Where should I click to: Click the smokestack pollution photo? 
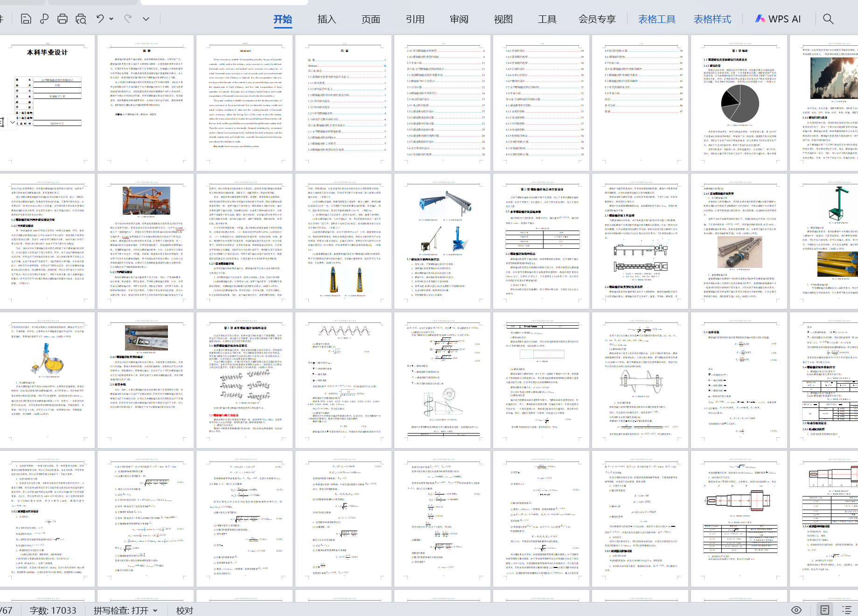pos(834,78)
